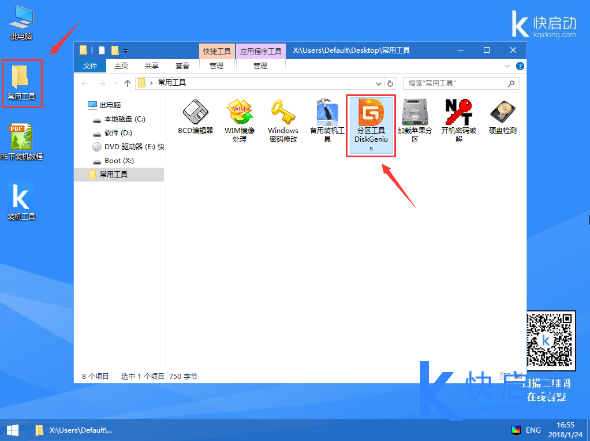The image size is (590, 441).
Task: Click the 常用工具 breadcrumb in address bar
Action: [172, 83]
